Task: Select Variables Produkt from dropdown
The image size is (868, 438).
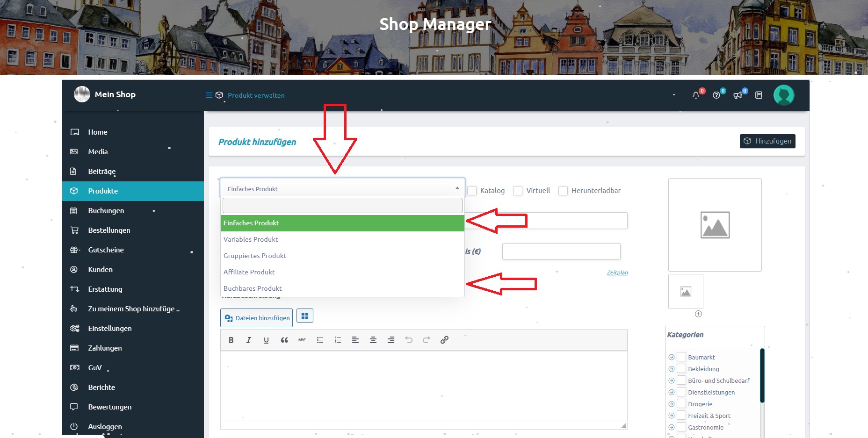Action: (x=342, y=239)
